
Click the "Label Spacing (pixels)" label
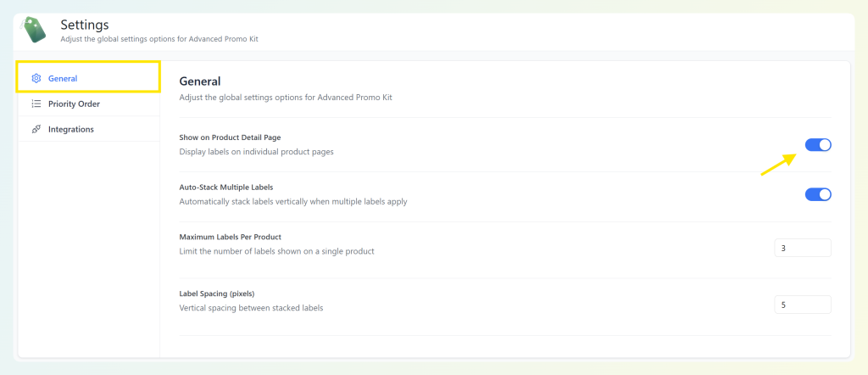217,294
